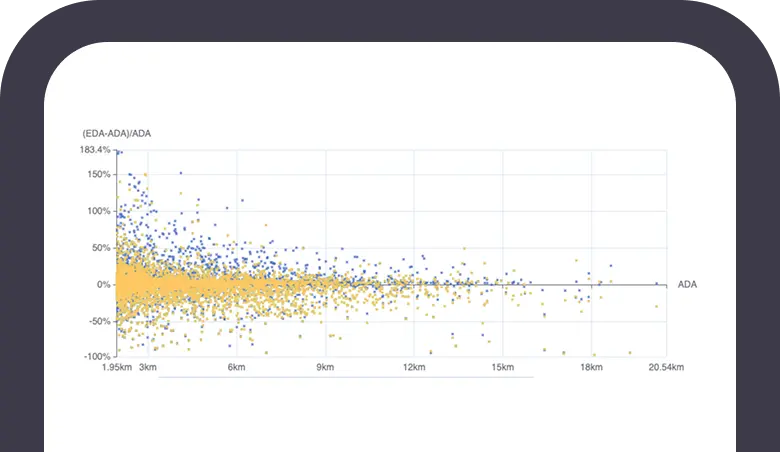Click the 0% y-axis tick label
The height and width of the screenshot is (452, 780).
click(x=102, y=285)
